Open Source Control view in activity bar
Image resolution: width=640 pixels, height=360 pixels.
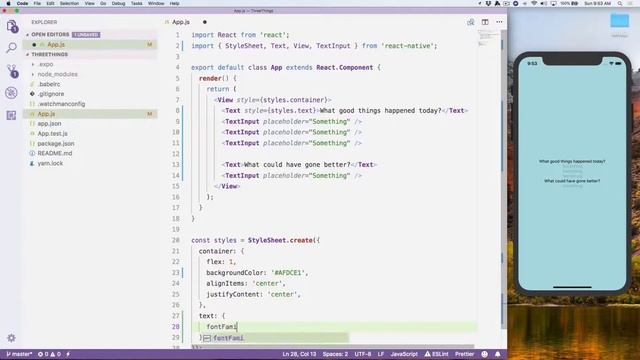click(x=11, y=71)
